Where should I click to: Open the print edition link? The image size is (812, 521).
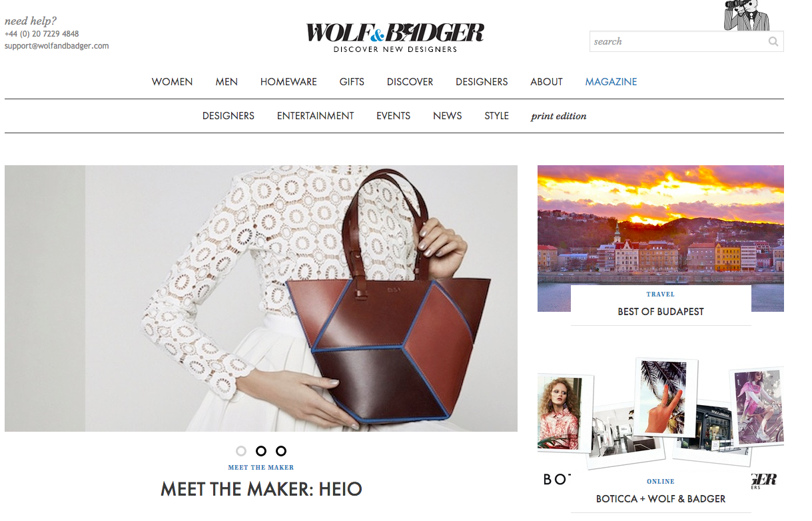pyautogui.click(x=558, y=116)
